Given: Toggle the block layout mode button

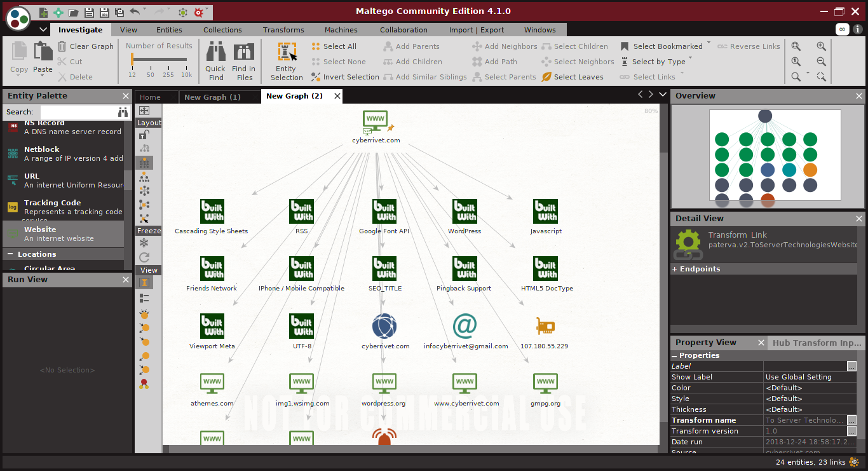Looking at the screenshot, I should tap(144, 163).
